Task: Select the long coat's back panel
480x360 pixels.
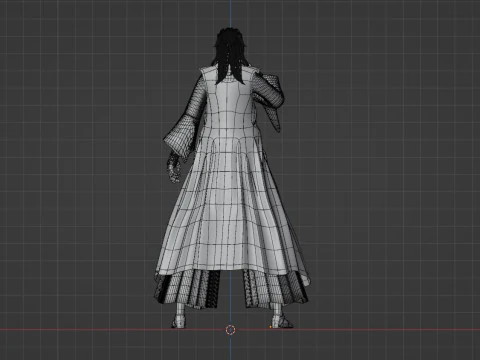Action: coord(230,173)
